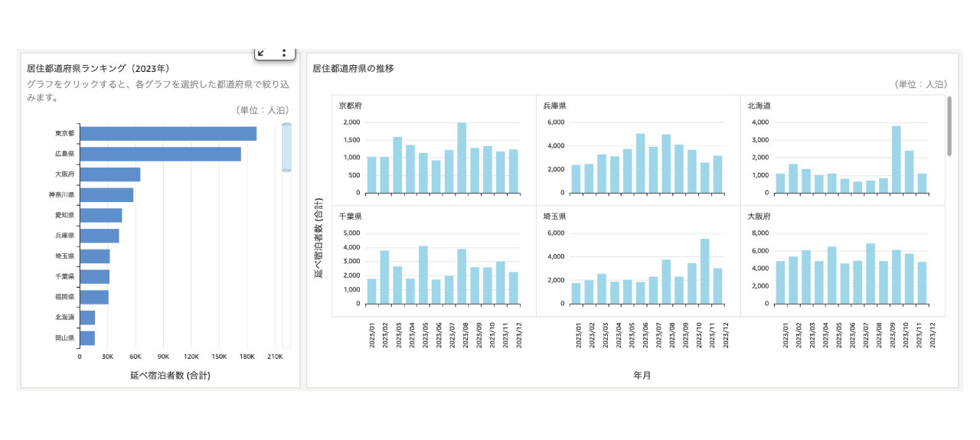Click the tallest 2023/08 bar in the 京都府 chart
This screenshot has height=440, width=980.
(x=462, y=158)
